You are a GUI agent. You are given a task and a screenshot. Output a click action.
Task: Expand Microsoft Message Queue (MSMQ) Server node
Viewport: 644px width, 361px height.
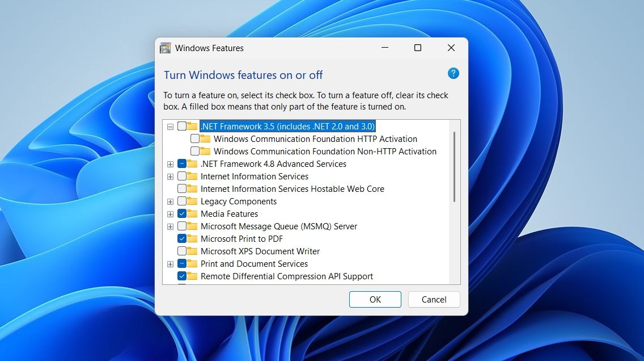(x=170, y=226)
